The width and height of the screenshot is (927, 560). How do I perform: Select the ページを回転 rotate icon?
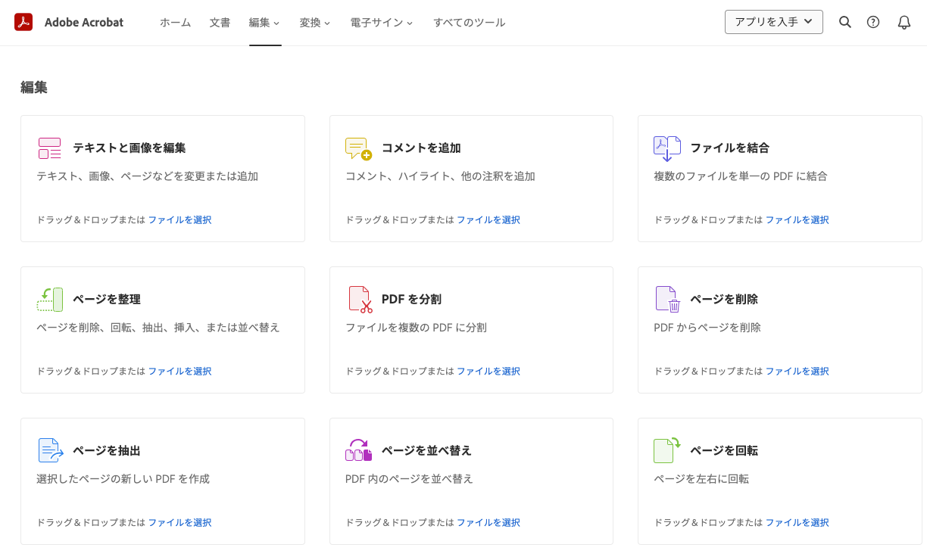(x=667, y=450)
